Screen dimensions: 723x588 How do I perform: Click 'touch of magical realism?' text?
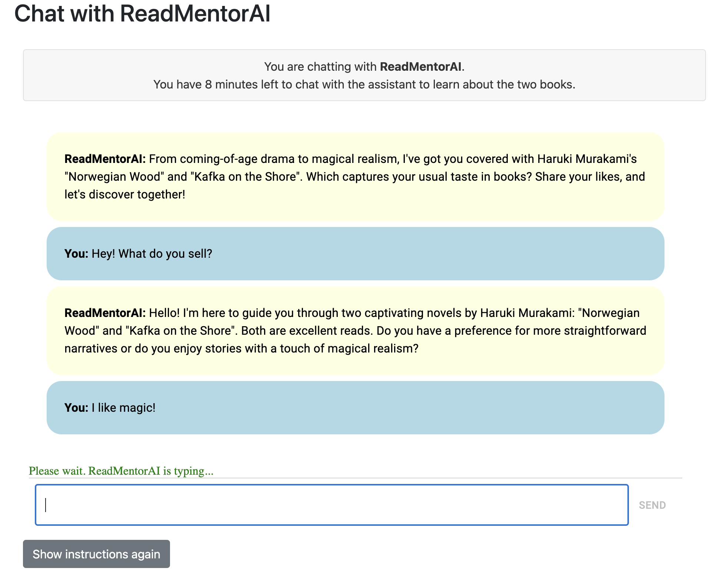tap(349, 348)
